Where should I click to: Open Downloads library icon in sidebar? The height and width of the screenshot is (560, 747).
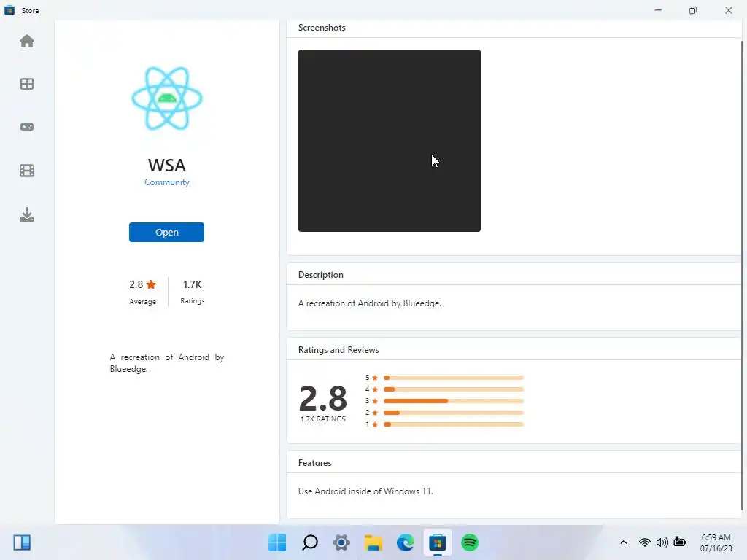[27, 214]
